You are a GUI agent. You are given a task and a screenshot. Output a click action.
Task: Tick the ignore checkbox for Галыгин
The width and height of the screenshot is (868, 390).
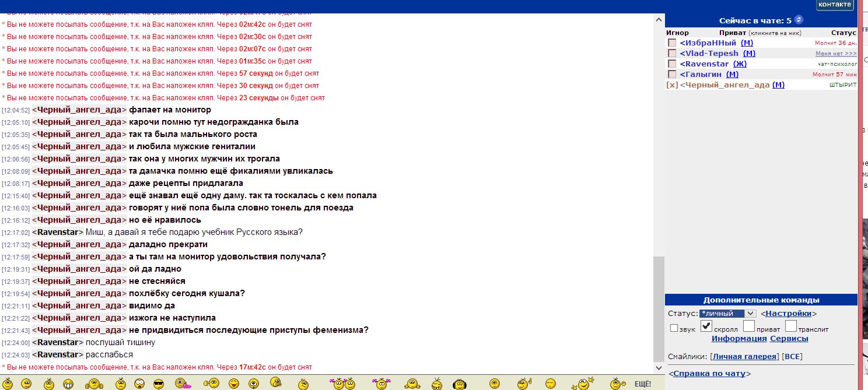(672, 75)
